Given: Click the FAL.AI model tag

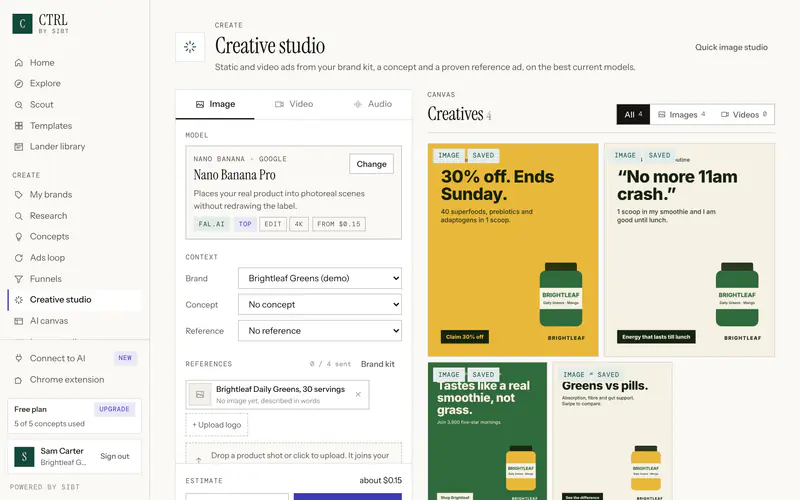Looking at the screenshot, I should click(x=211, y=224).
